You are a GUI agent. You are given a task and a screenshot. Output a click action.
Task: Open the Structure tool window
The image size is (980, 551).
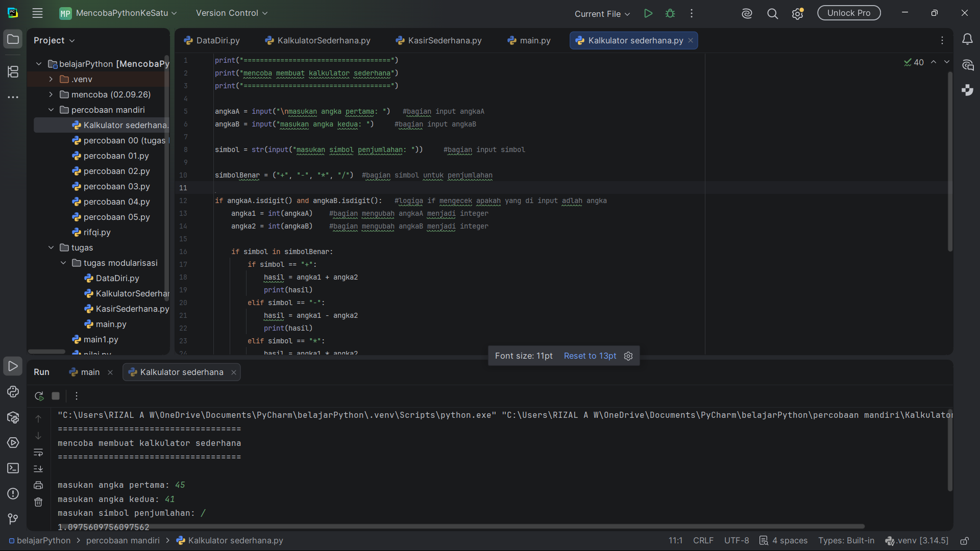point(13,71)
